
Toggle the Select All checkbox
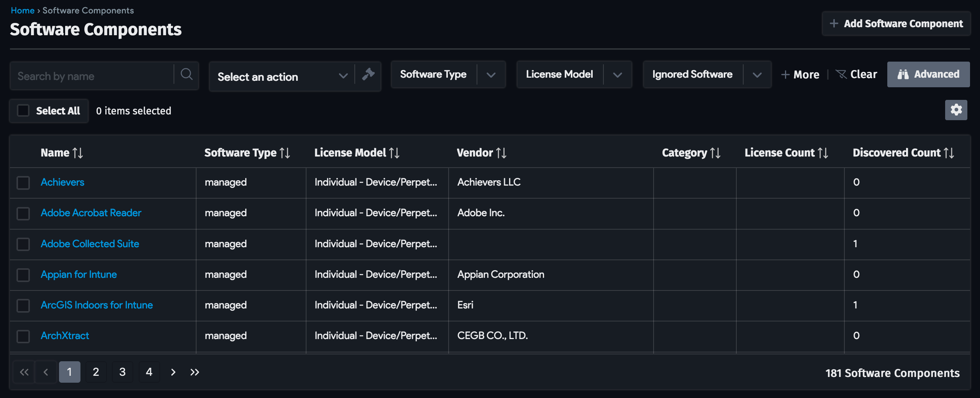coord(23,111)
